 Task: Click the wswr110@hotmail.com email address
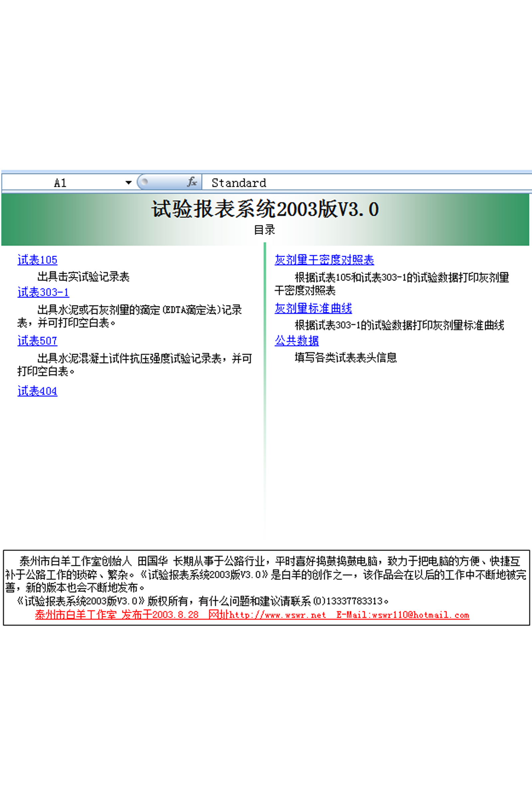click(x=420, y=615)
